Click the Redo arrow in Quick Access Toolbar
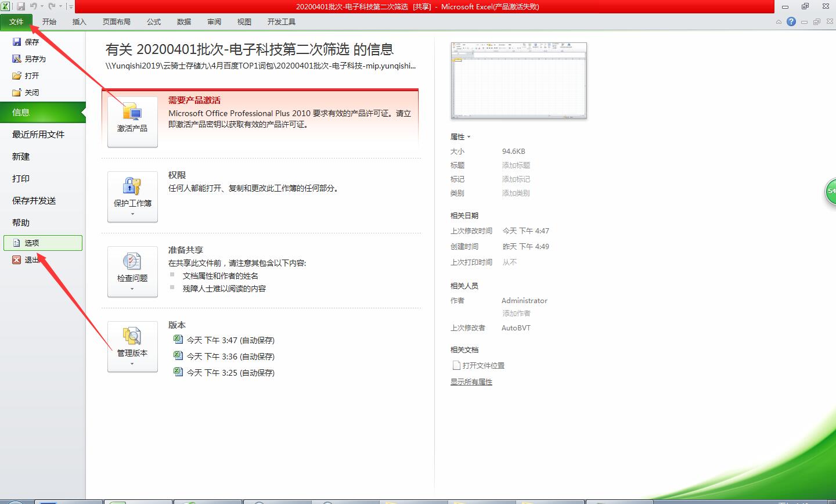This screenshot has width=836, height=504. [52, 6]
